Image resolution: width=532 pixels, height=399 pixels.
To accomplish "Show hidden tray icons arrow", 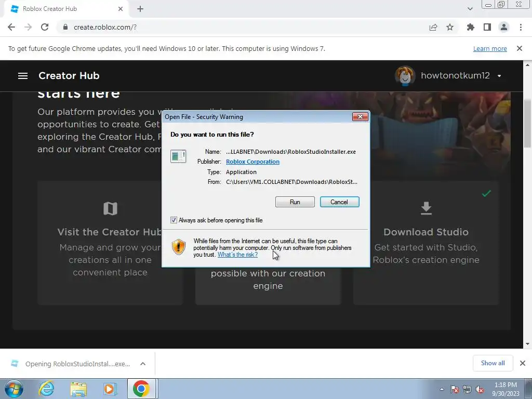I will (442, 389).
